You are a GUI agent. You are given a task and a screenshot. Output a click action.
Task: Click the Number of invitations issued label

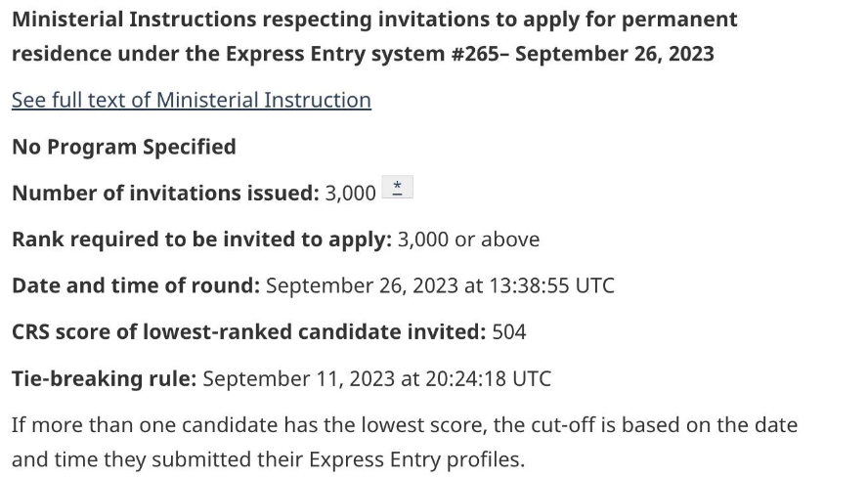pos(165,194)
